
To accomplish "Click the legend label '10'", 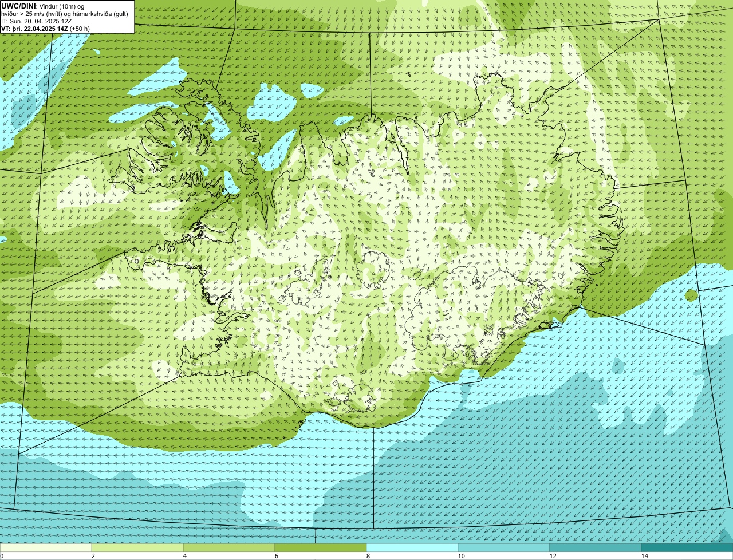I will pos(461,556).
